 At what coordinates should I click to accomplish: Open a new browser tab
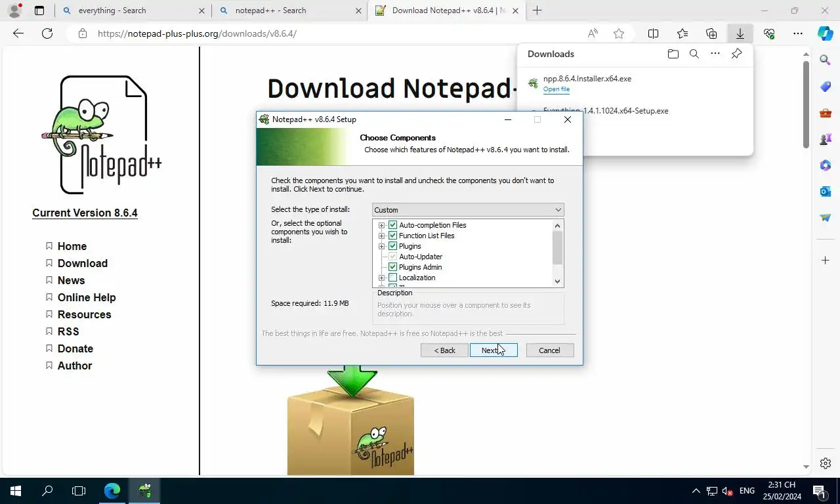click(x=537, y=10)
